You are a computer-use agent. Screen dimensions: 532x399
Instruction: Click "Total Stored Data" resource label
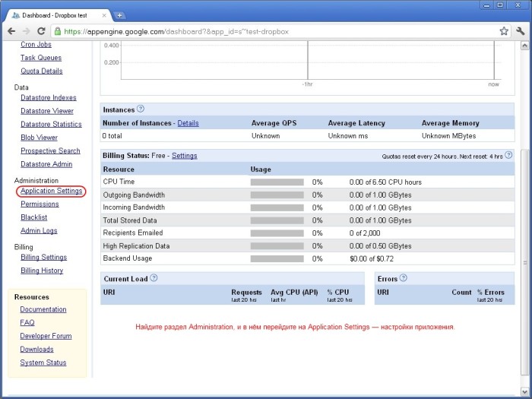[x=130, y=220]
